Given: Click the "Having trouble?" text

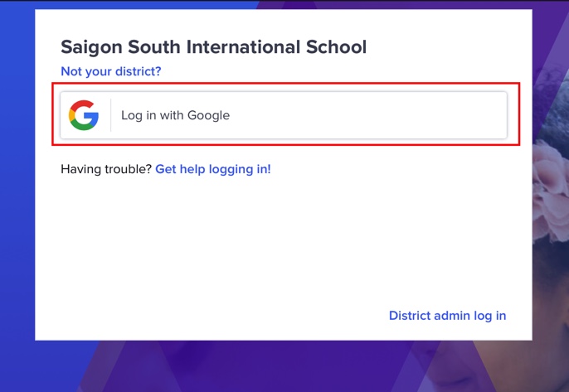Looking at the screenshot, I should point(106,169).
